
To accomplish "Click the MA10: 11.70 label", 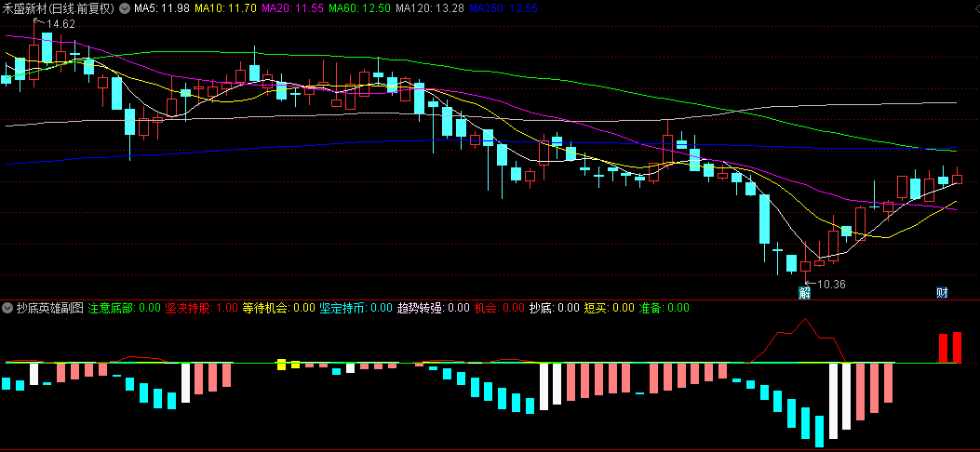I will coord(224,8).
